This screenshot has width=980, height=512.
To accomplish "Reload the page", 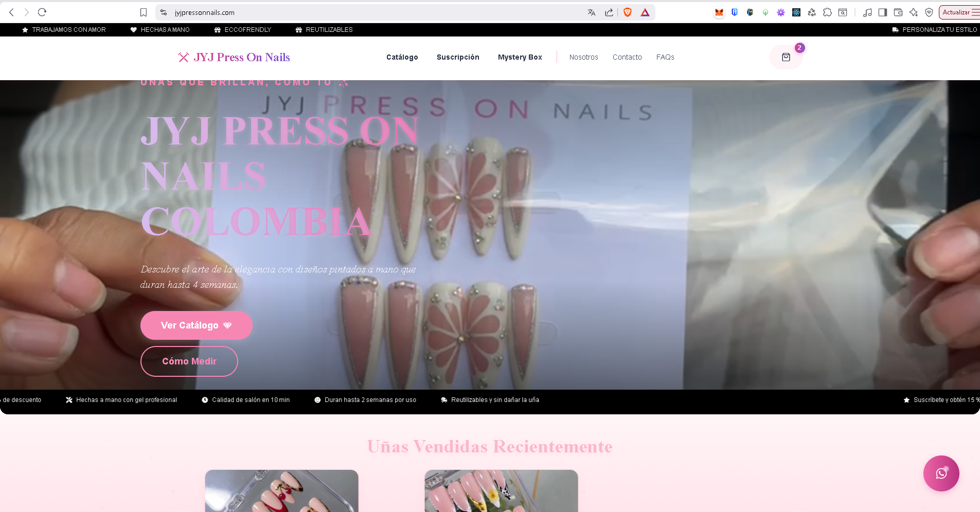I will (42, 12).
